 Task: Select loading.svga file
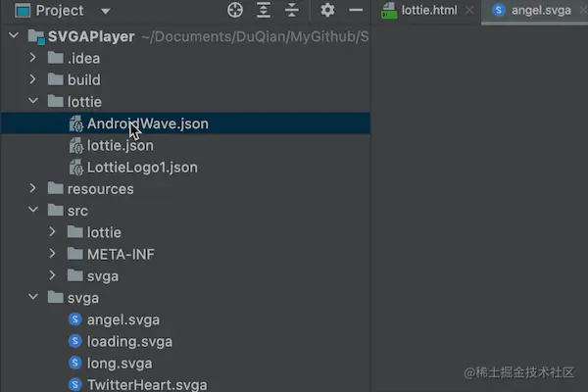click(129, 341)
